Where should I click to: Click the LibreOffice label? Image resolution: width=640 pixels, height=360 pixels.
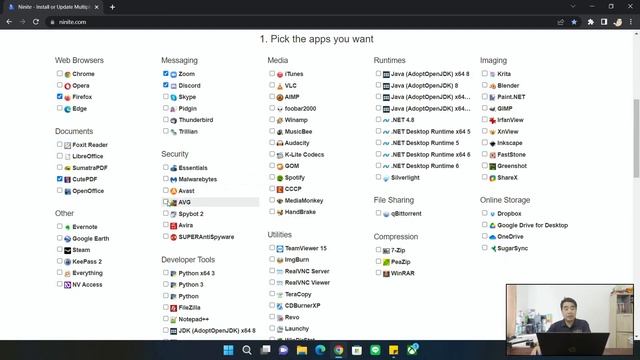coord(88,156)
